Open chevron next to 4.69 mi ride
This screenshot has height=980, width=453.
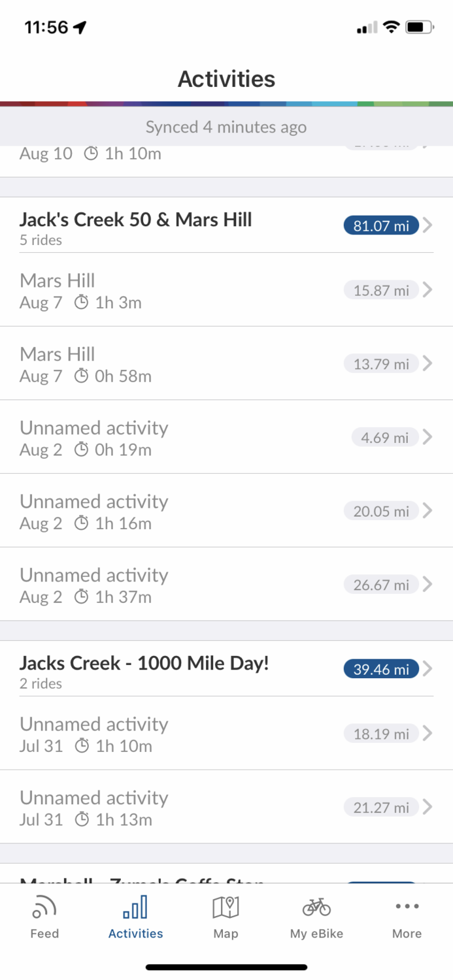pos(428,437)
